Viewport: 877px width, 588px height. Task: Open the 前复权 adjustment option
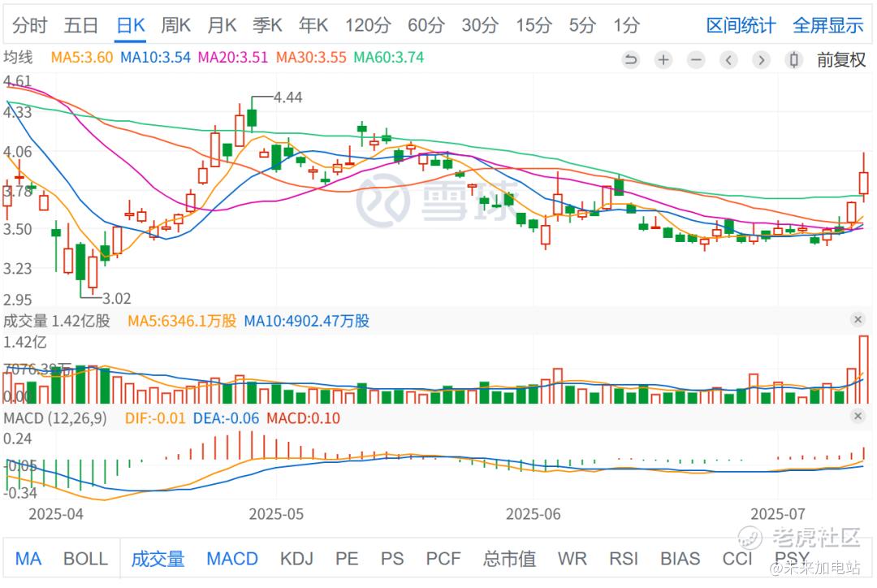coord(841,60)
